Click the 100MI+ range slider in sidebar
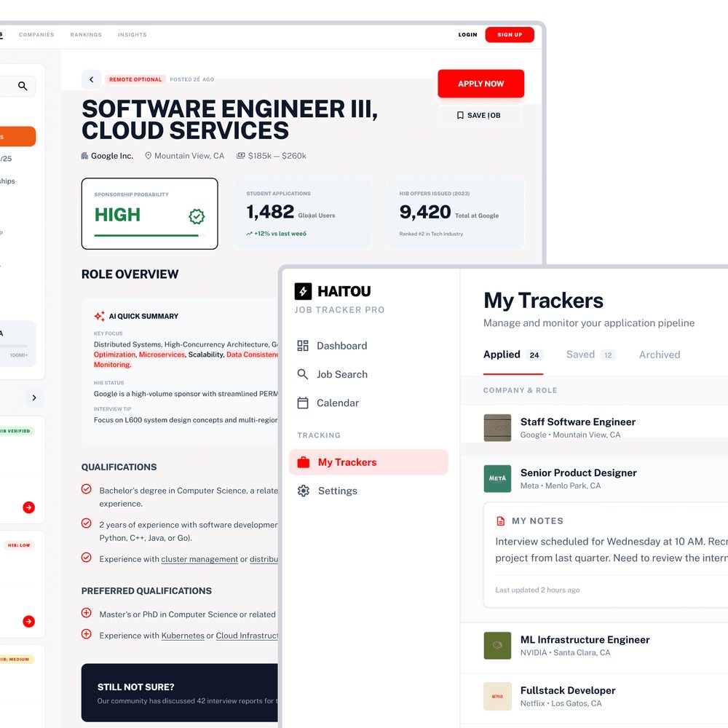This screenshot has height=728, width=728. (x=14, y=346)
